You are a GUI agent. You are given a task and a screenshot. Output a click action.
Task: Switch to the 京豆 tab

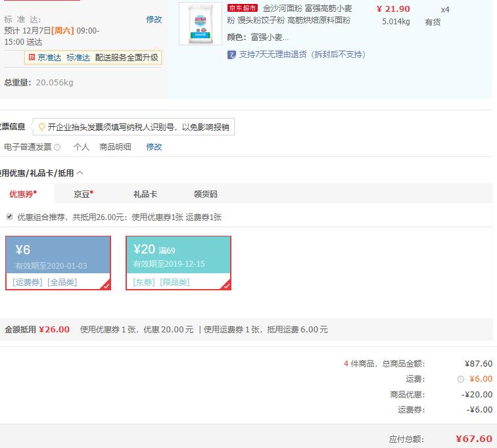[83, 194]
